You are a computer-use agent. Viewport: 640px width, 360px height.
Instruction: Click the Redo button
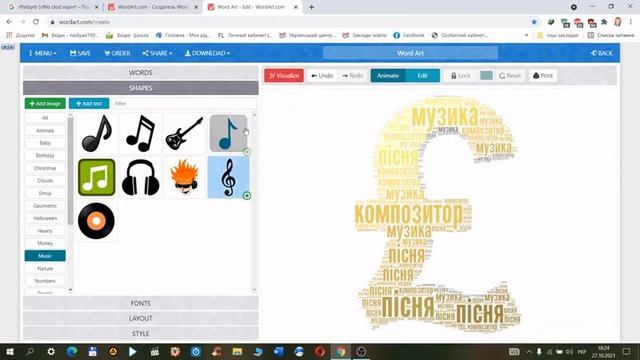(x=353, y=76)
